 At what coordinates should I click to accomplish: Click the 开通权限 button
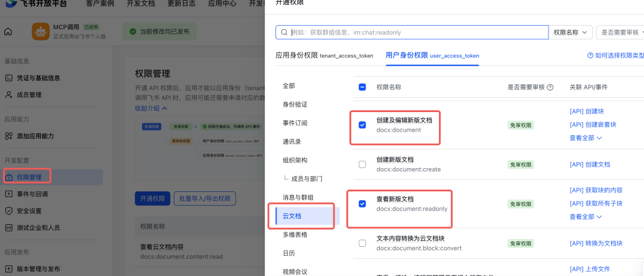[153, 199]
